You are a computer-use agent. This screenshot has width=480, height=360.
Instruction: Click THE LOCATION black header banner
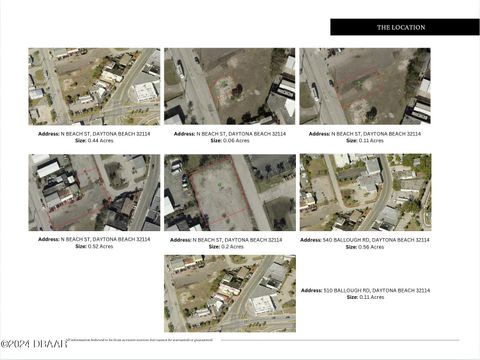click(x=405, y=27)
